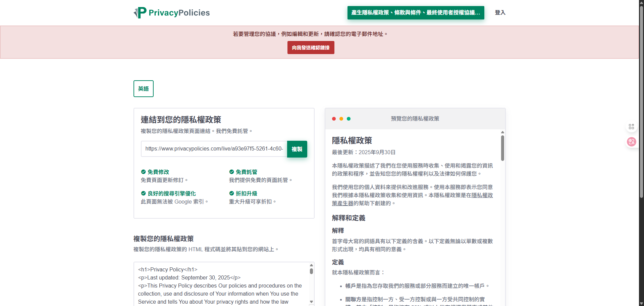Screen dimensions: 644x306
Task: Click the checkmark icon beside 免費託管
Action: (x=231, y=172)
